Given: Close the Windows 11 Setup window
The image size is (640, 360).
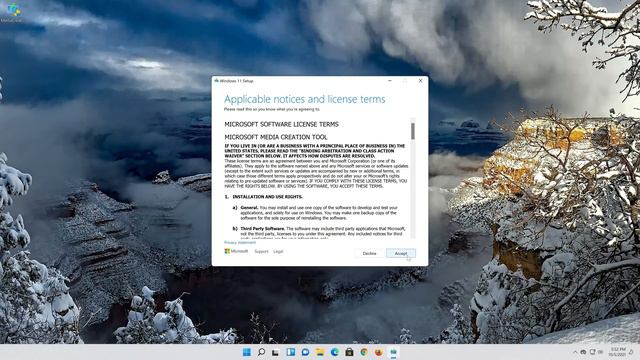Looking at the screenshot, I should [x=420, y=81].
